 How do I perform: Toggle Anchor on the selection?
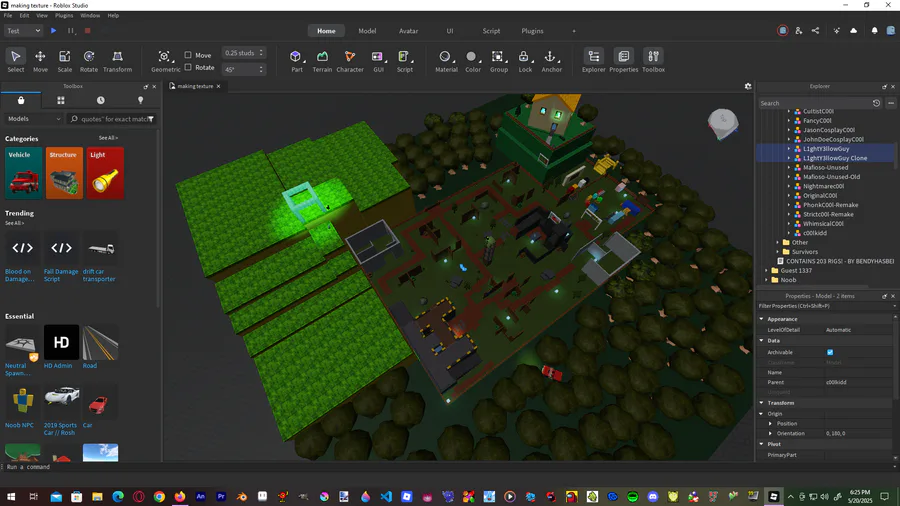click(x=551, y=60)
